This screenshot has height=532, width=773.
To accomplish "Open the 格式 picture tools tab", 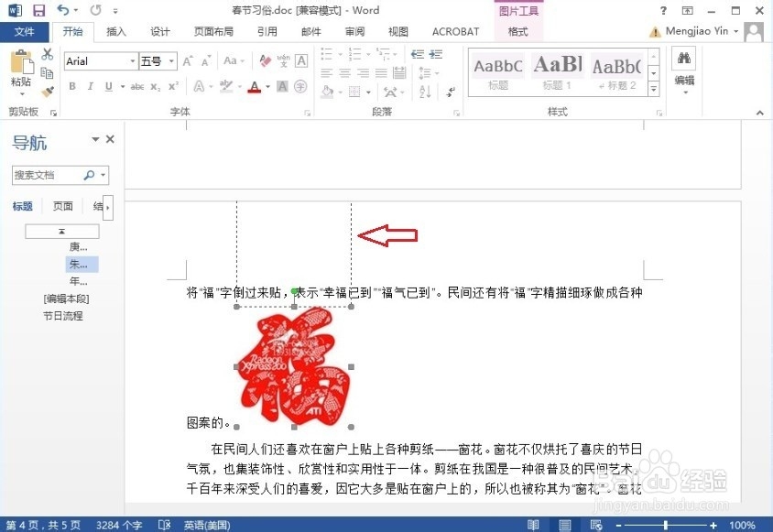I will 518,31.
